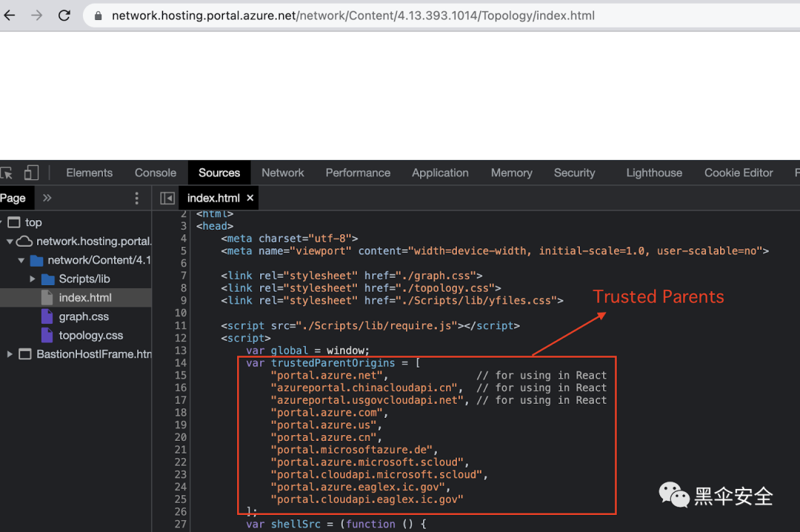Click "portal.azure.com" string in code

(x=327, y=413)
